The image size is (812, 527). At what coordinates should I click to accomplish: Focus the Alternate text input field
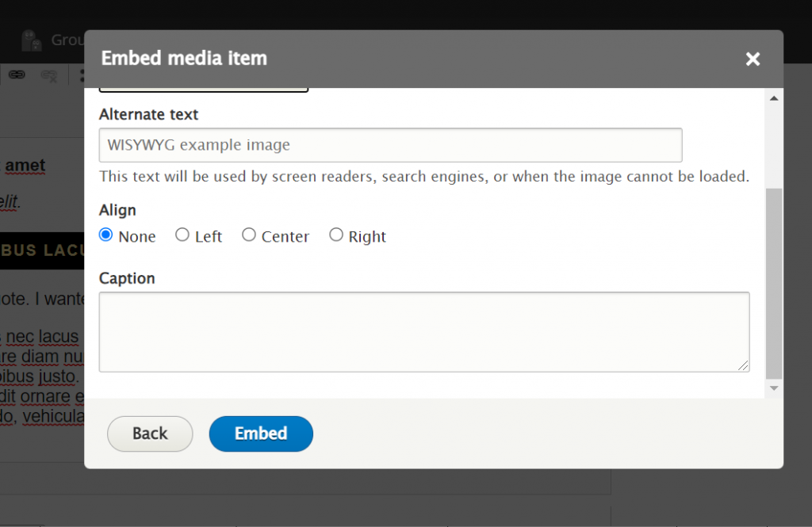click(390, 145)
